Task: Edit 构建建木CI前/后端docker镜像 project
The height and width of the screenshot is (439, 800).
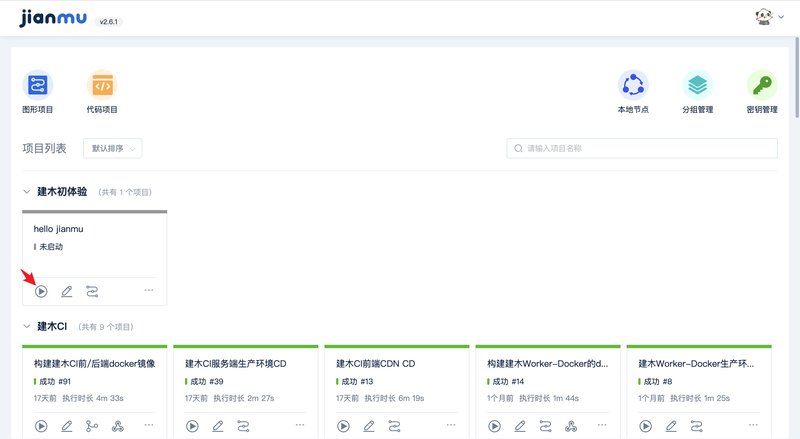Action: [x=67, y=426]
